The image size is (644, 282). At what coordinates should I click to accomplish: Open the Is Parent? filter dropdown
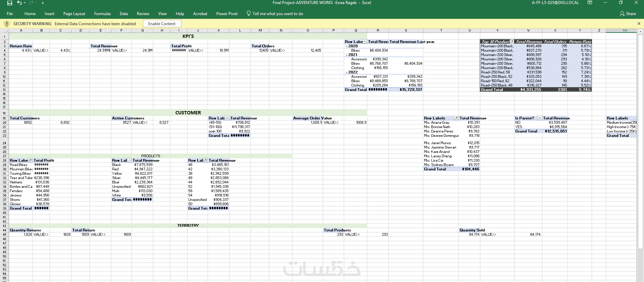pyautogui.click(x=540, y=118)
